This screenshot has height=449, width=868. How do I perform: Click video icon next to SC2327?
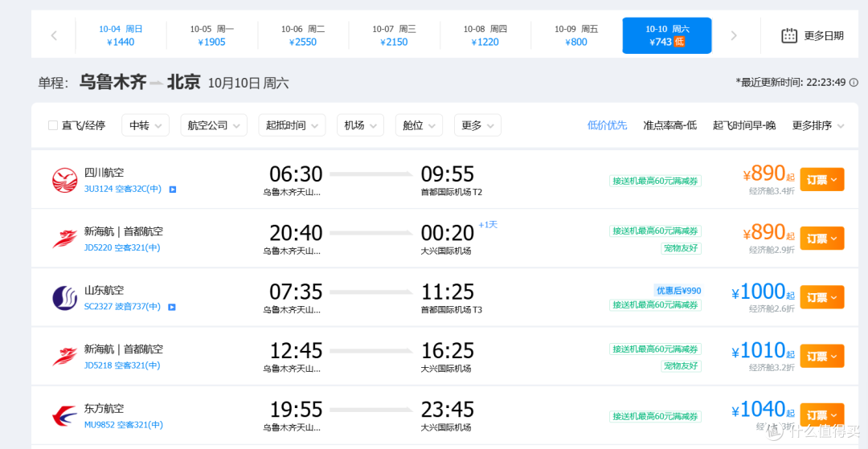click(172, 307)
